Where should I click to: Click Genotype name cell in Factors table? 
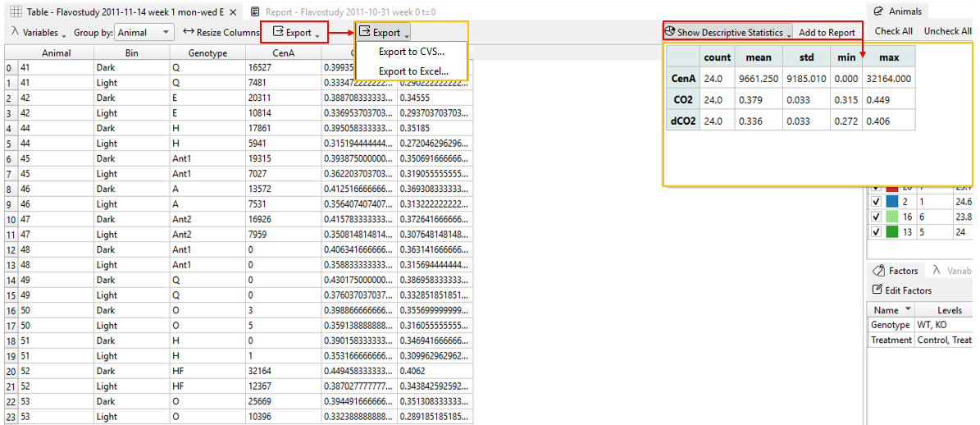coord(891,325)
